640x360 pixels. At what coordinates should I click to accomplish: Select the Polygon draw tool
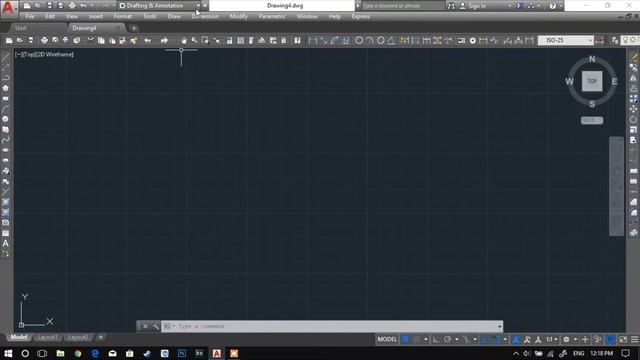tap(5, 88)
